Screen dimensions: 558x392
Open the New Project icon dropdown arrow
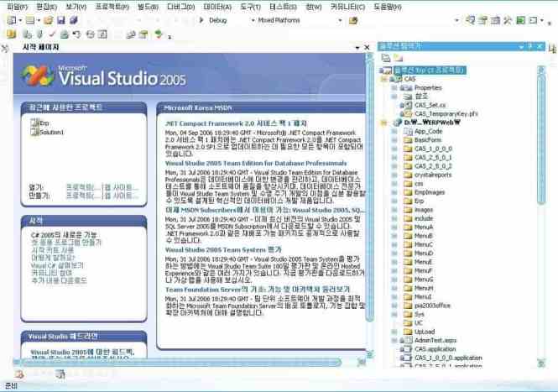coord(20,20)
